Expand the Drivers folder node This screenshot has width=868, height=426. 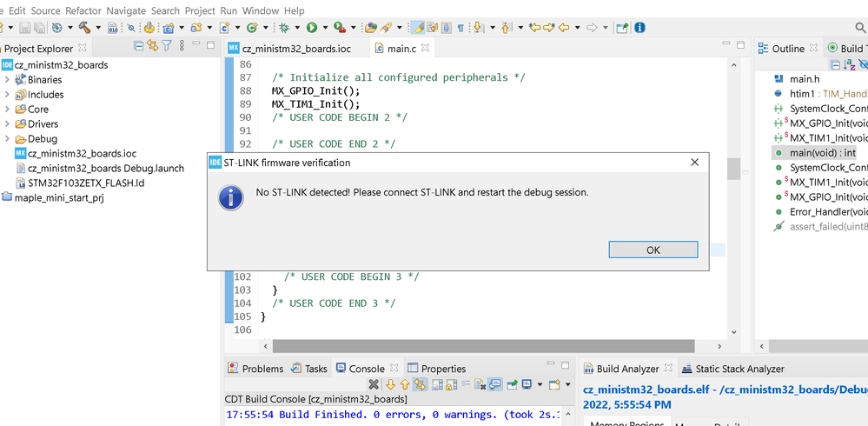click(7, 124)
